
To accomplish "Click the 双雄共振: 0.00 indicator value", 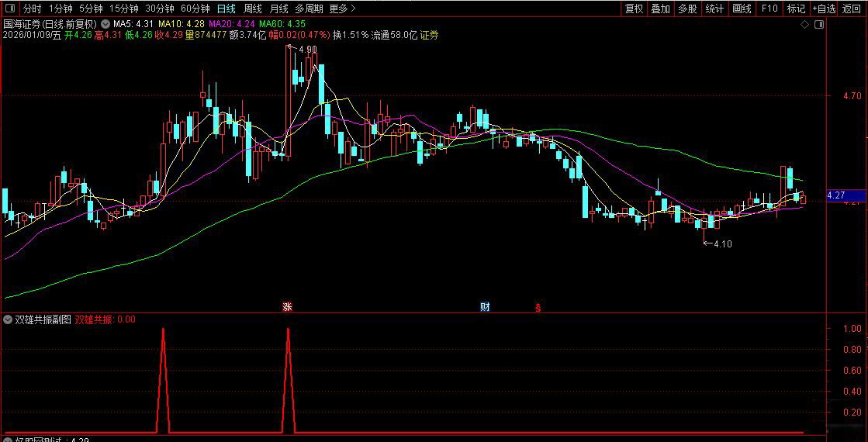I will click(105, 319).
